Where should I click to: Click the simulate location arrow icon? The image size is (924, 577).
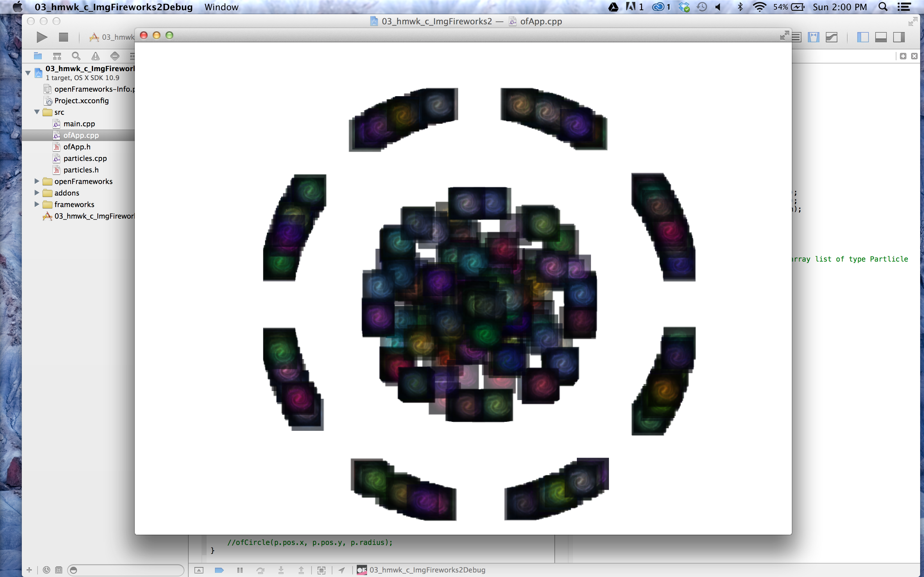pyautogui.click(x=342, y=570)
